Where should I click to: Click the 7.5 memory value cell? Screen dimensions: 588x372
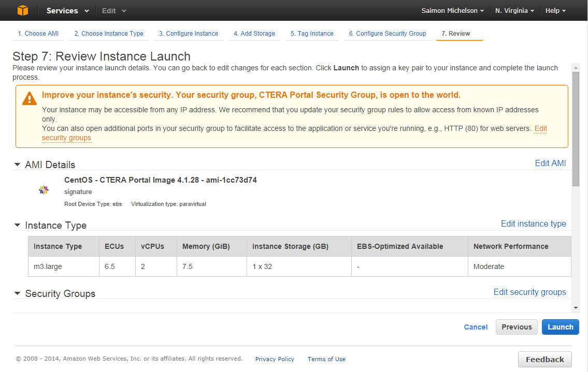tap(211, 267)
